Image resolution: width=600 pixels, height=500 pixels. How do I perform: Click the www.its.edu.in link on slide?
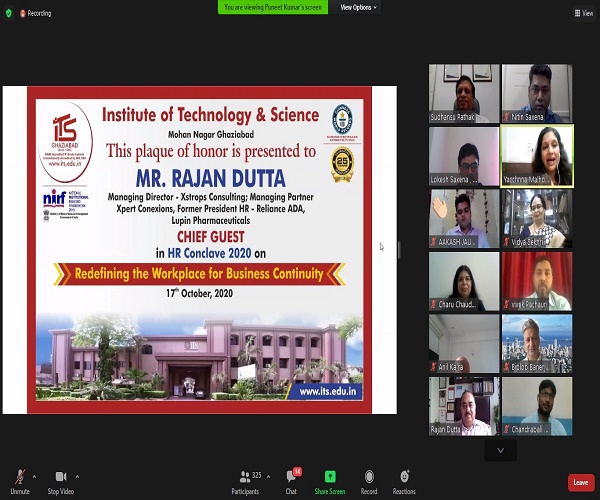tap(328, 392)
